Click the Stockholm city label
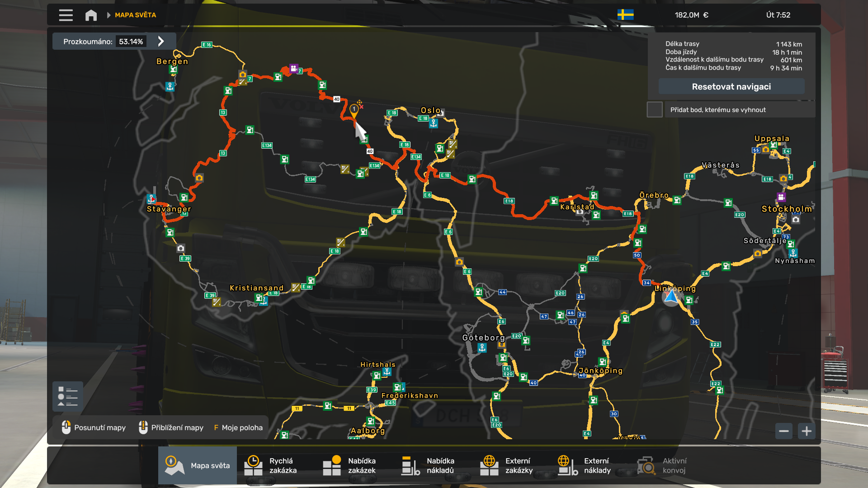Image resolution: width=868 pixels, height=488 pixels. [x=787, y=209]
